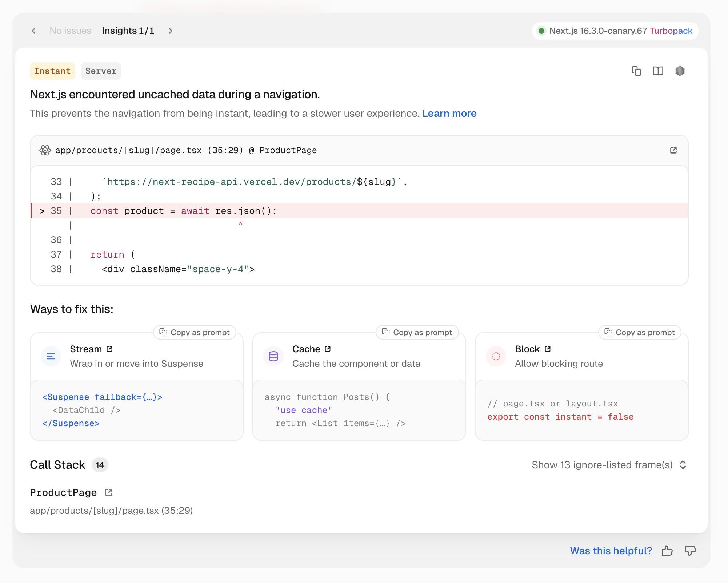Click the Instant label badge
Screen dimensions: 728x583
[52, 71]
